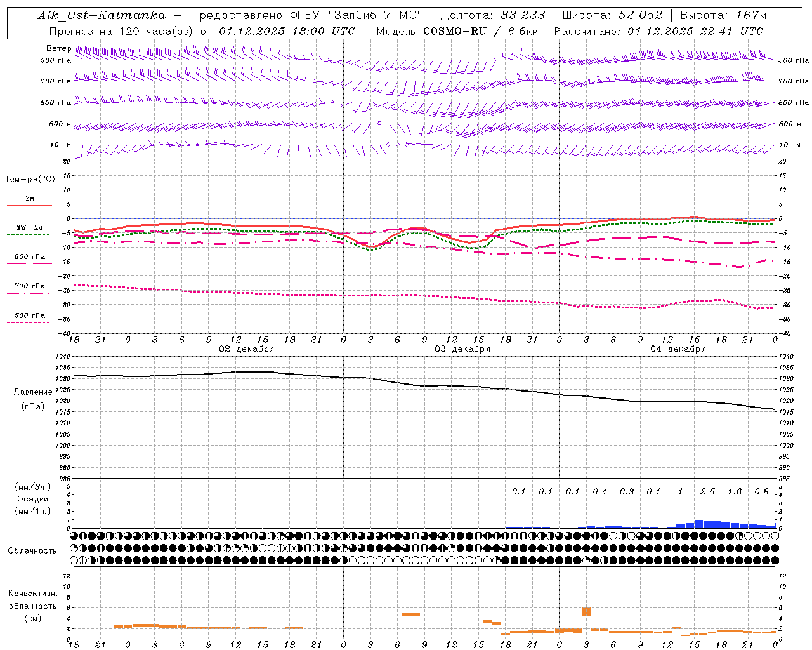
Task: Click the tallest blue precipitation bar
Action: click(698, 524)
